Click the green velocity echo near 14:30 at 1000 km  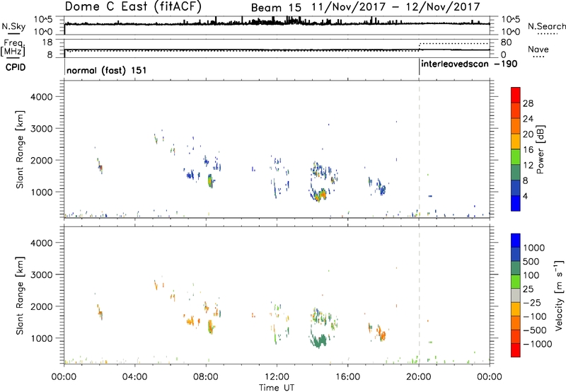(318, 341)
